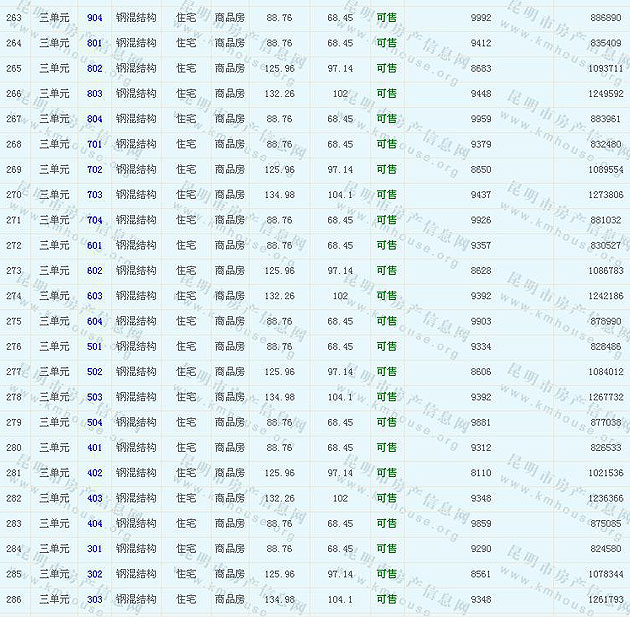Select row number 282 cell
The width and height of the screenshot is (630, 617).
14,498
